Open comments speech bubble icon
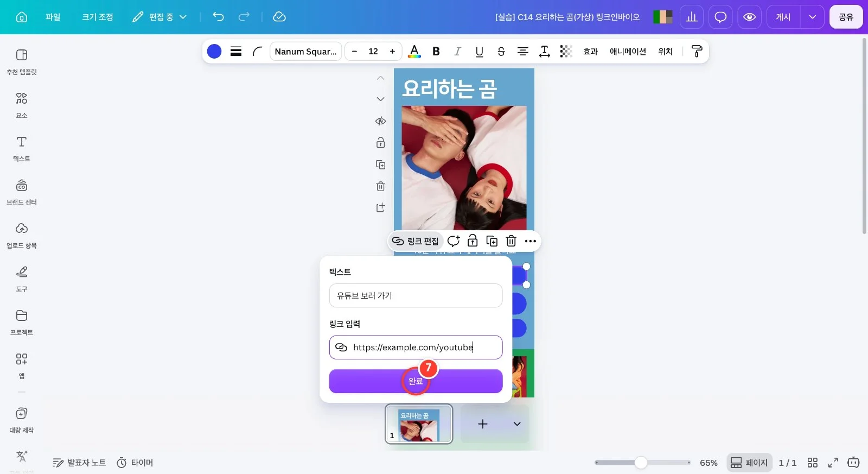Viewport: 868px width, 474px height. tap(720, 17)
